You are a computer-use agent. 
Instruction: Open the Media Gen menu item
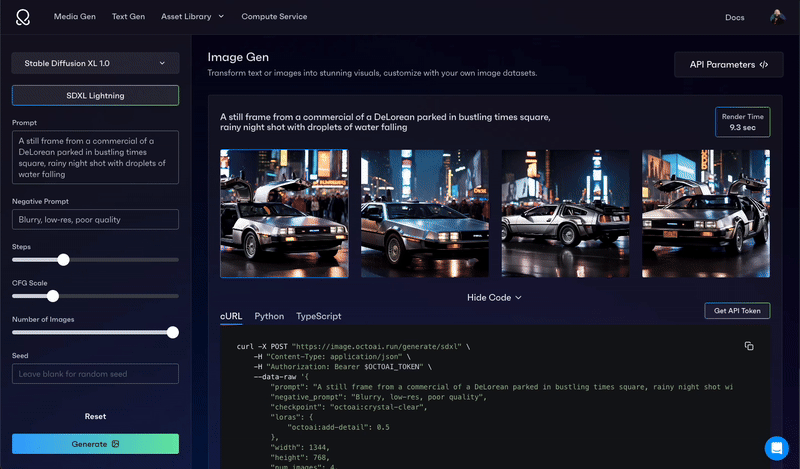pyautogui.click(x=77, y=17)
